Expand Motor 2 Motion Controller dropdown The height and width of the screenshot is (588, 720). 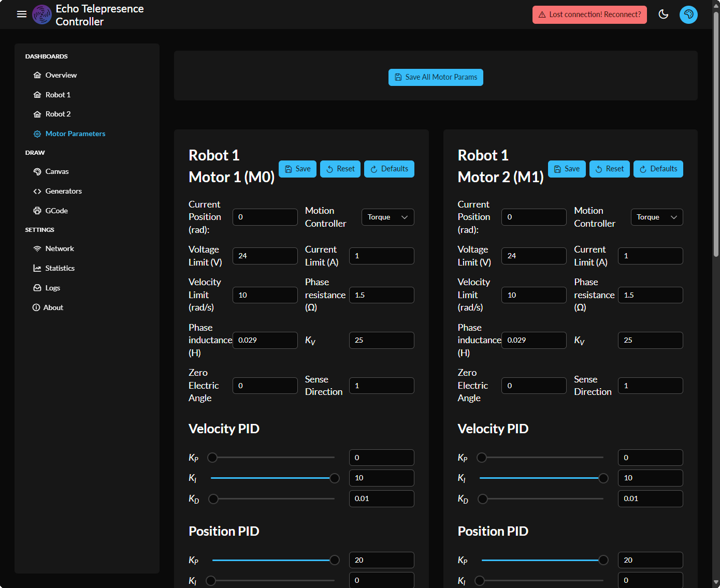pyautogui.click(x=656, y=217)
